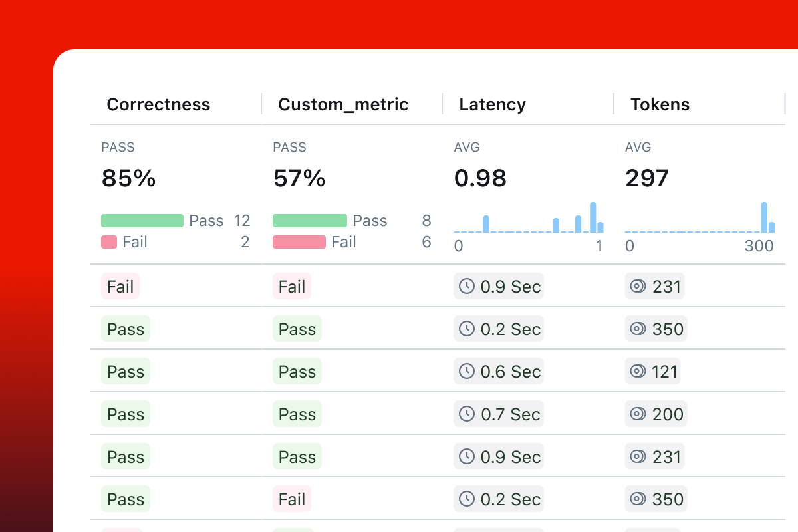Select the token icon next to 121
This screenshot has width=798, height=532.
point(638,372)
